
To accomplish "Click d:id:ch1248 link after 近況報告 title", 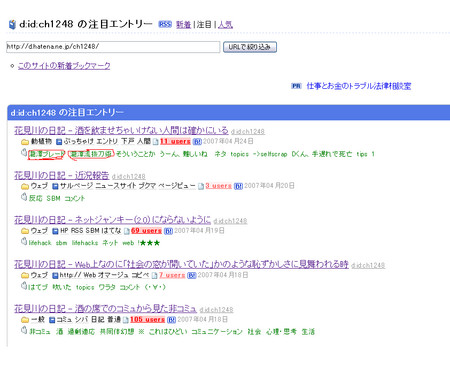I will click(129, 176).
